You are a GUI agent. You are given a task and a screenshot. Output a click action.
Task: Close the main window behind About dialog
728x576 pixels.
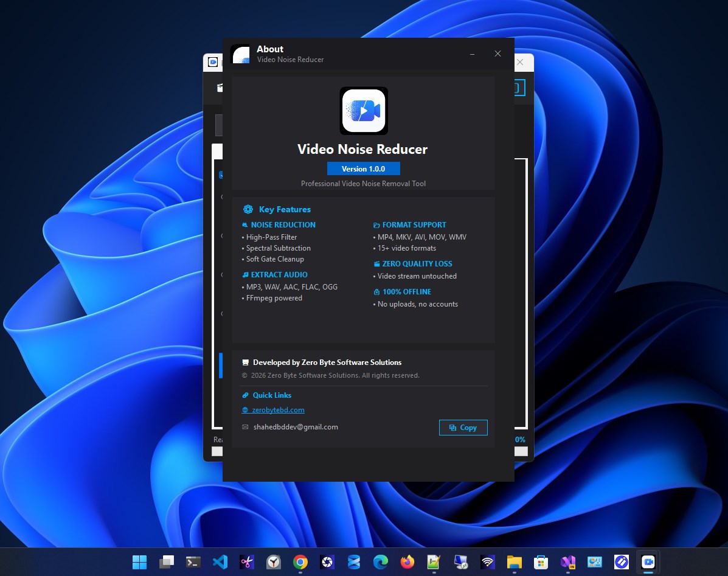click(x=521, y=62)
